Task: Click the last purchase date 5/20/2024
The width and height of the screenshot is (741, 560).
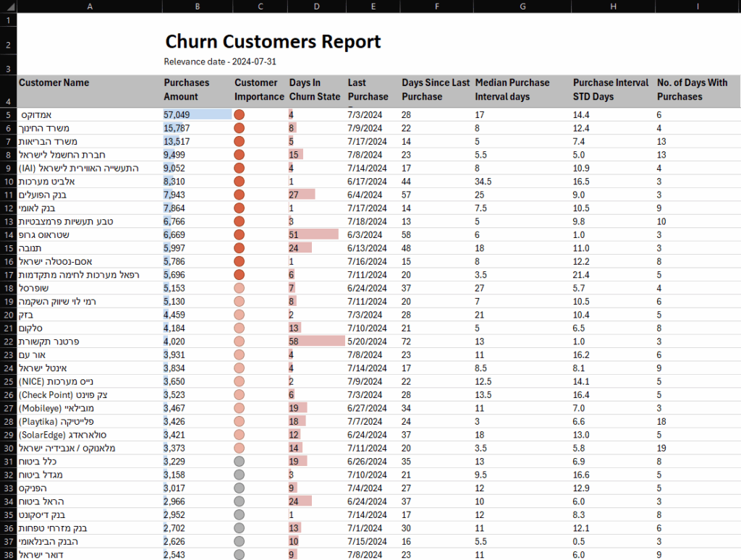Action: pos(368,341)
